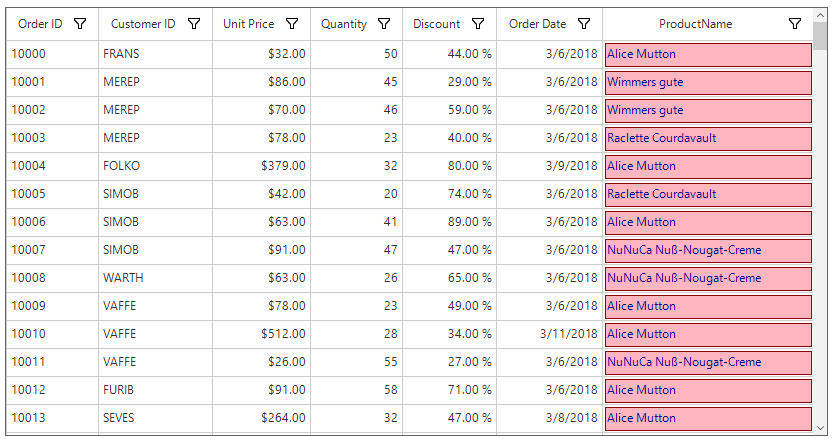Click order date 3/9/2018

pyautogui.click(x=550, y=166)
